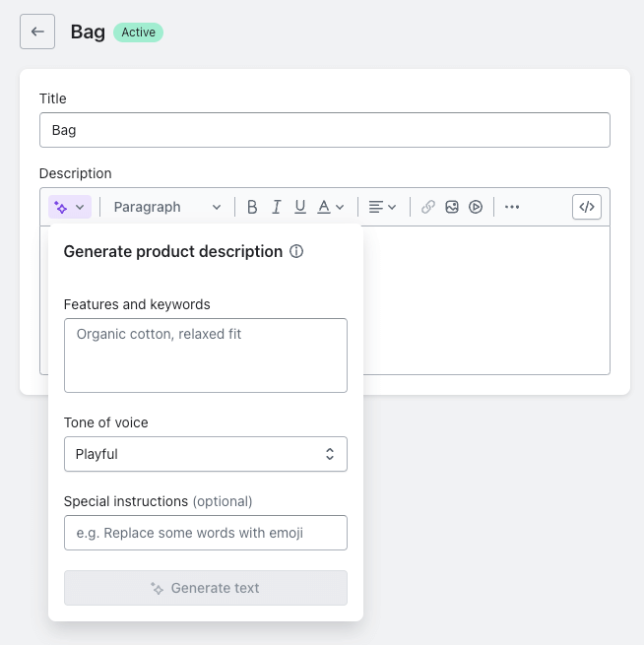Viewport: 644px width, 645px height.
Task: Insert an image into the description
Action: (x=452, y=207)
